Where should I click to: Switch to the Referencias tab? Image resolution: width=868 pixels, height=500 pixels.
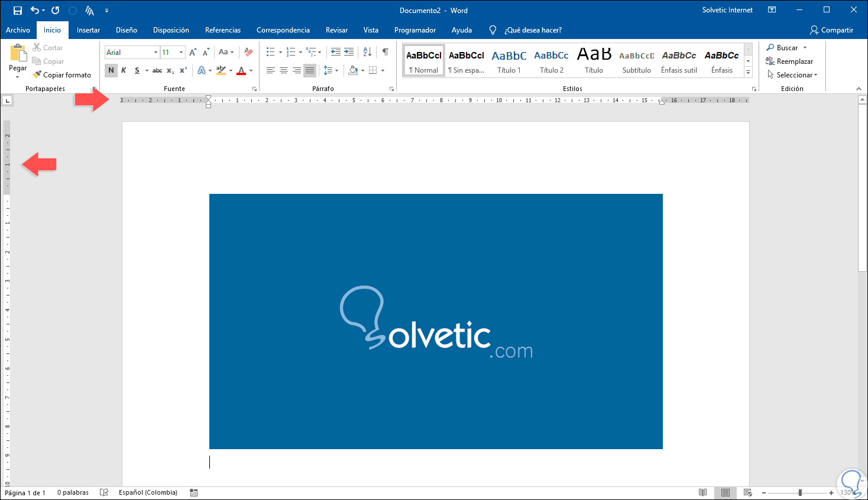[x=223, y=30]
